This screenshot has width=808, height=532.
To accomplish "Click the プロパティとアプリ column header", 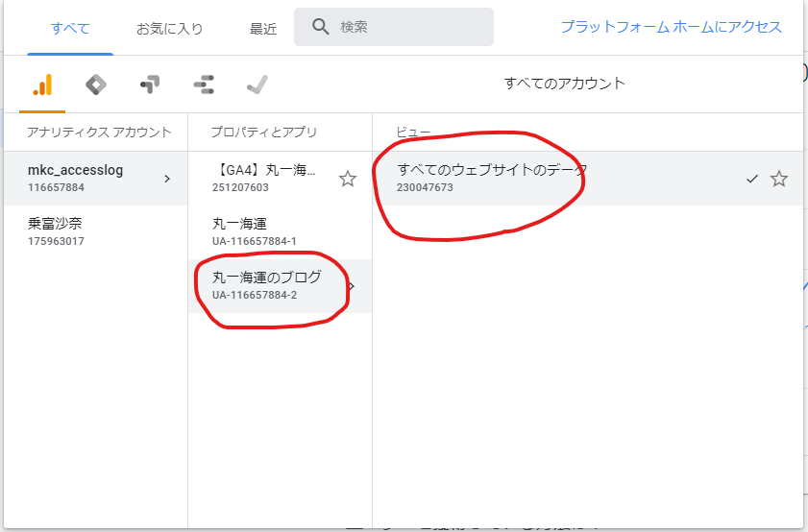I will (x=264, y=133).
